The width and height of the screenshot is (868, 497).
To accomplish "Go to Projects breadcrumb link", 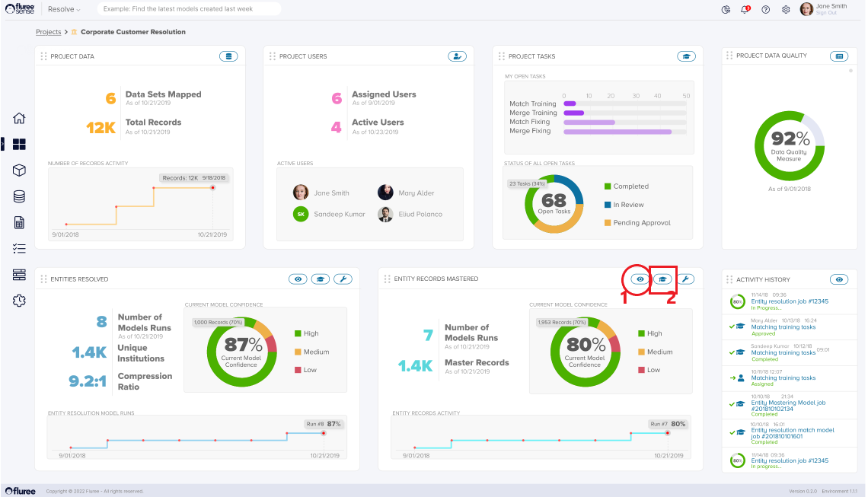I will point(48,32).
